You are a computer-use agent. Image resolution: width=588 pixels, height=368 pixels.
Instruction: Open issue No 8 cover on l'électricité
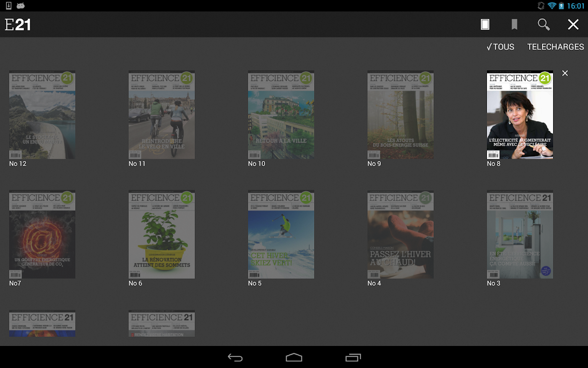520,115
